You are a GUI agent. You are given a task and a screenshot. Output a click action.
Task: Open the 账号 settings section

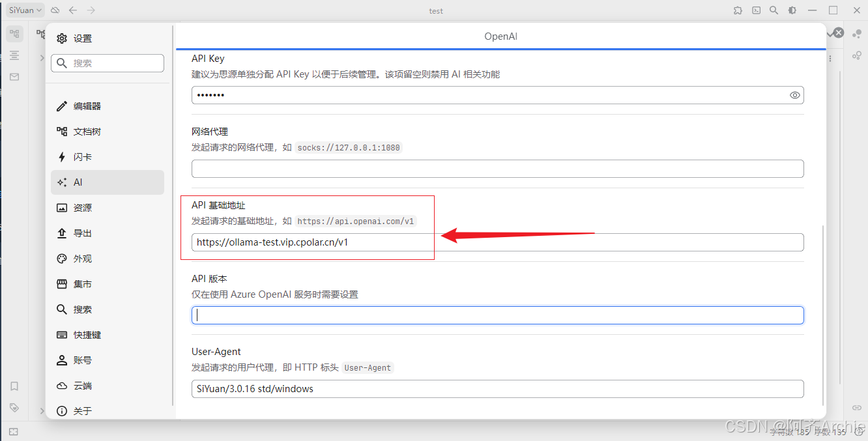[x=108, y=360]
